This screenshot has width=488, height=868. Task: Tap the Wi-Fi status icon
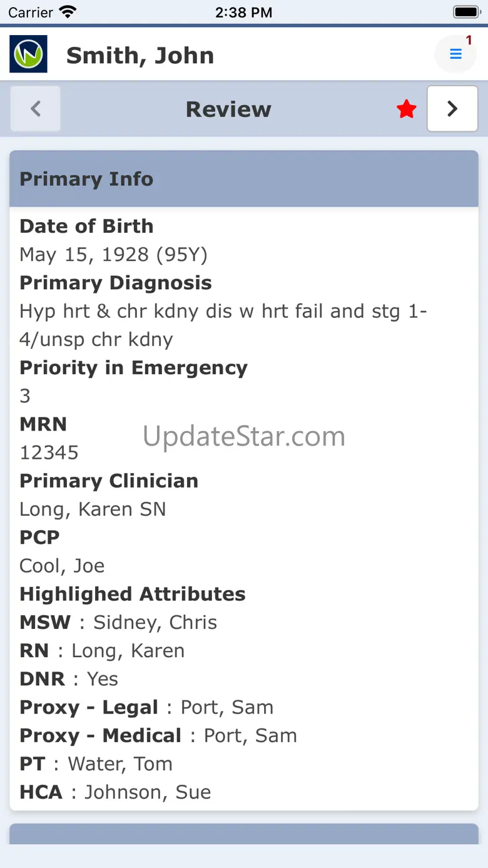(x=68, y=12)
